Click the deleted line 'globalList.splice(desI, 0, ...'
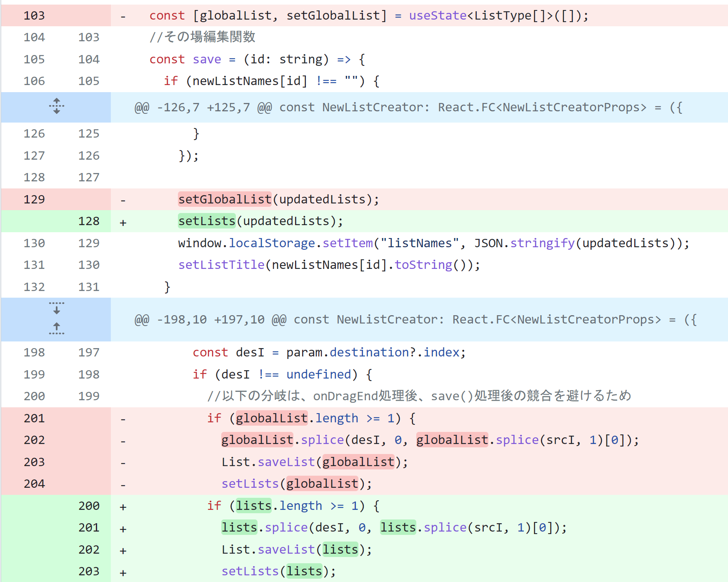Screen dimensions: 728x582 [x=430, y=440]
